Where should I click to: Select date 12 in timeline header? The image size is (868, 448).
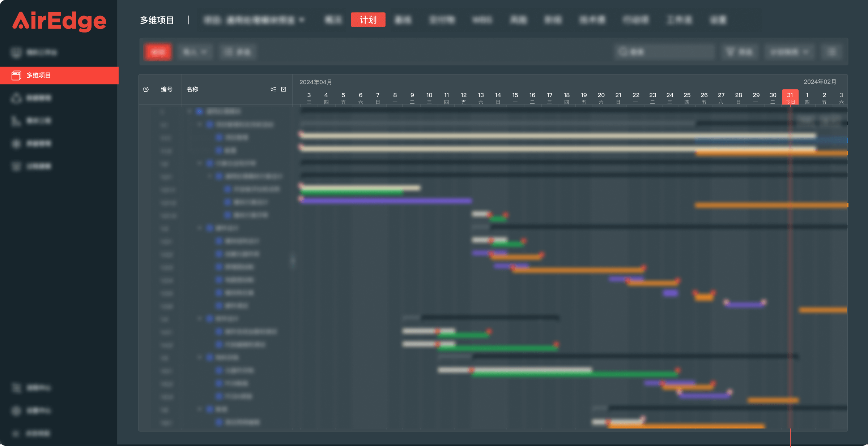pyautogui.click(x=464, y=98)
